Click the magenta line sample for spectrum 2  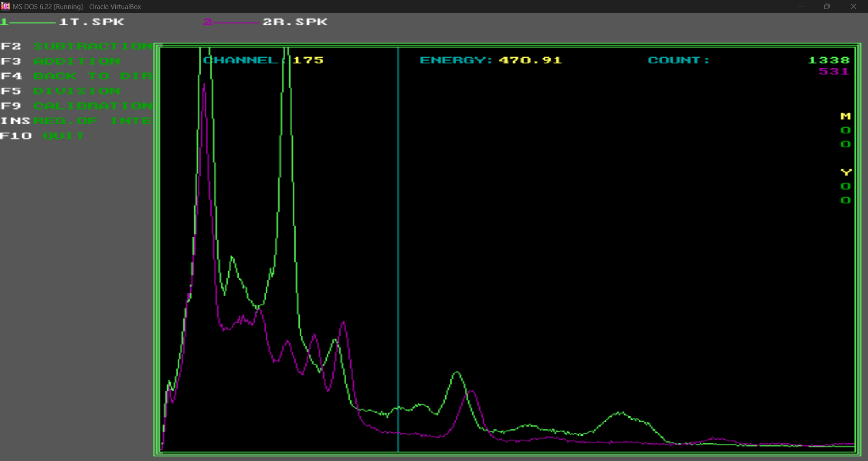tap(235, 22)
